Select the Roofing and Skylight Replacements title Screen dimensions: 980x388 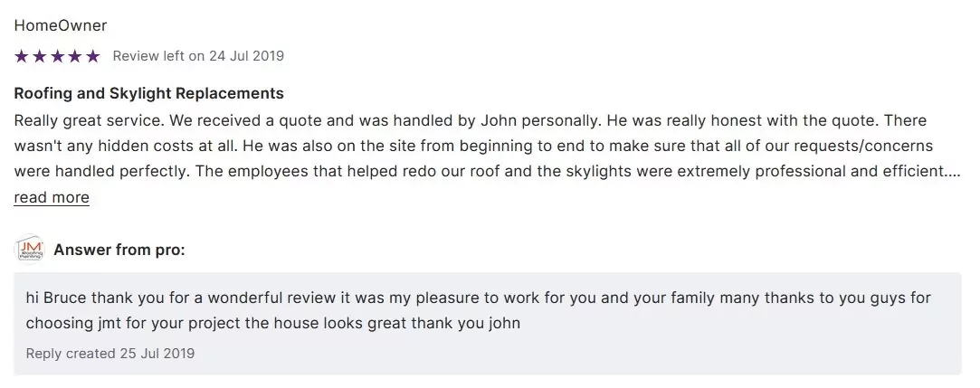[x=149, y=93]
